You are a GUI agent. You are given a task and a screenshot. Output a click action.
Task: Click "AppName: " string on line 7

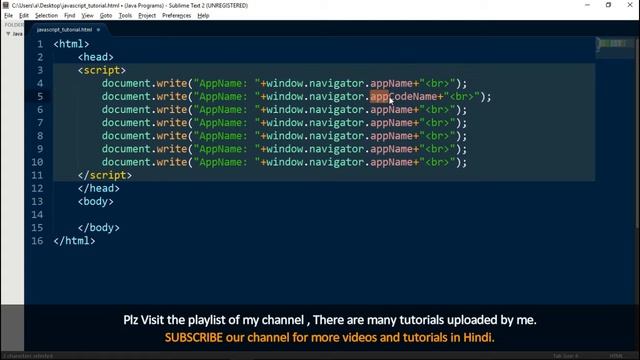[x=227, y=123]
